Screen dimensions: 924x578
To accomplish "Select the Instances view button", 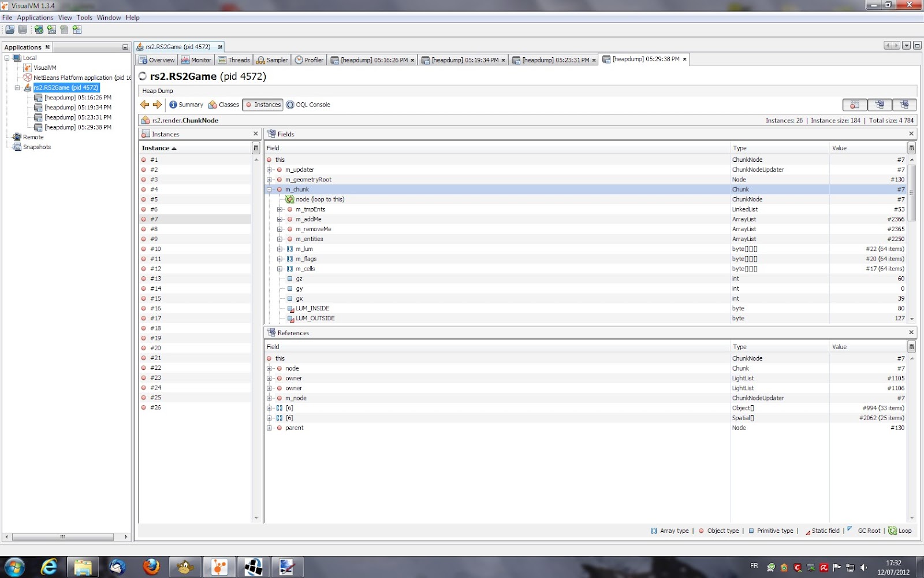I will pos(263,105).
